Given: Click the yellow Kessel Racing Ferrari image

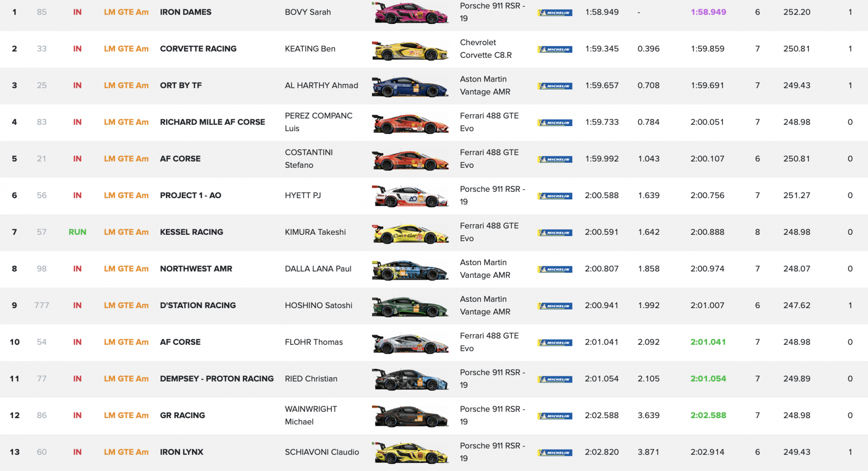Looking at the screenshot, I should pyautogui.click(x=410, y=233).
